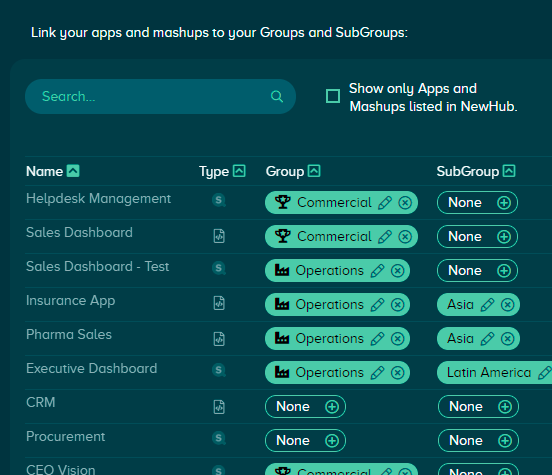Remove Operations group from Pharma Sales
This screenshot has height=475, width=552.
pyautogui.click(x=397, y=339)
